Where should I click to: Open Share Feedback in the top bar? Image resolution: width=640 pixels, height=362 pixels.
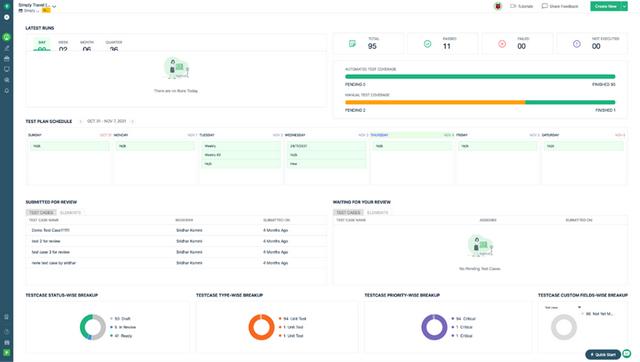tap(560, 6)
